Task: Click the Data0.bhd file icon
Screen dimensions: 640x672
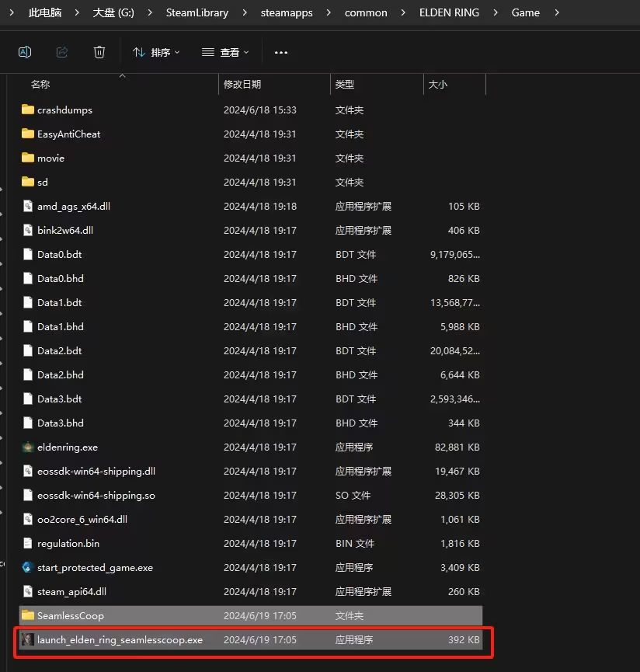Action: [28, 278]
